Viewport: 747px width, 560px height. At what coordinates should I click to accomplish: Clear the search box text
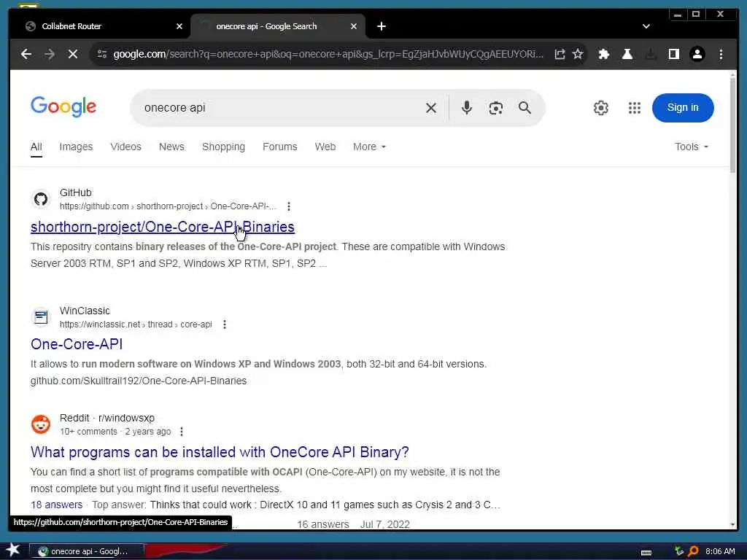tap(430, 108)
